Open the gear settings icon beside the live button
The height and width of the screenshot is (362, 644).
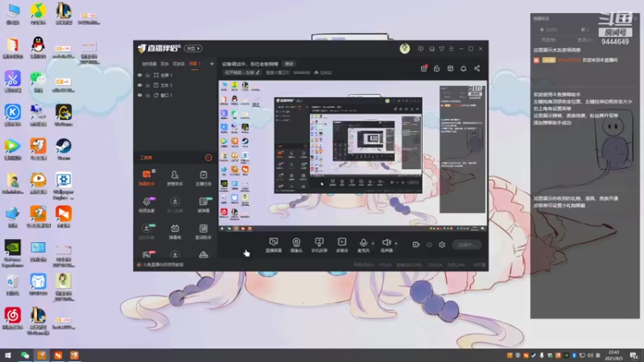[x=442, y=245]
